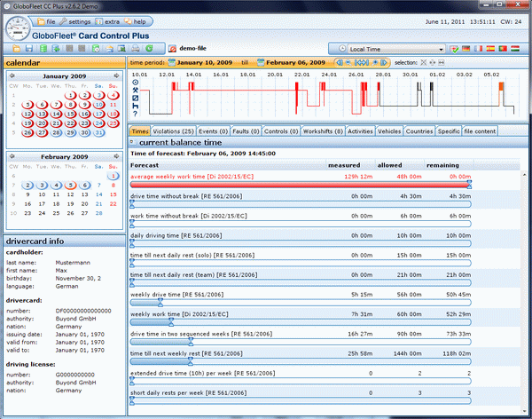The width and height of the screenshot is (532, 419).
Task: Switch to the Violations (25) tab
Action: point(173,131)
